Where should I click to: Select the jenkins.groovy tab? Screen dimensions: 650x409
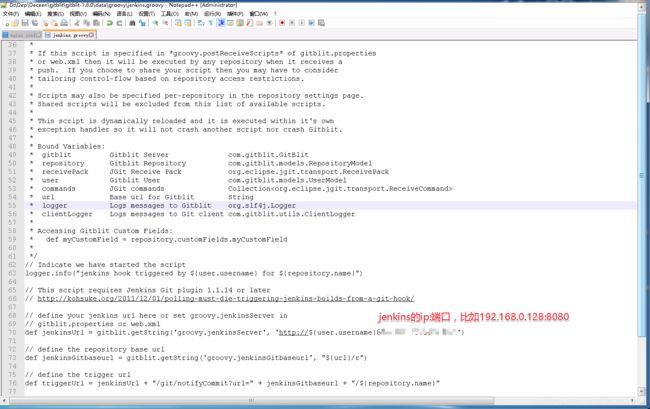coord(69,35)
